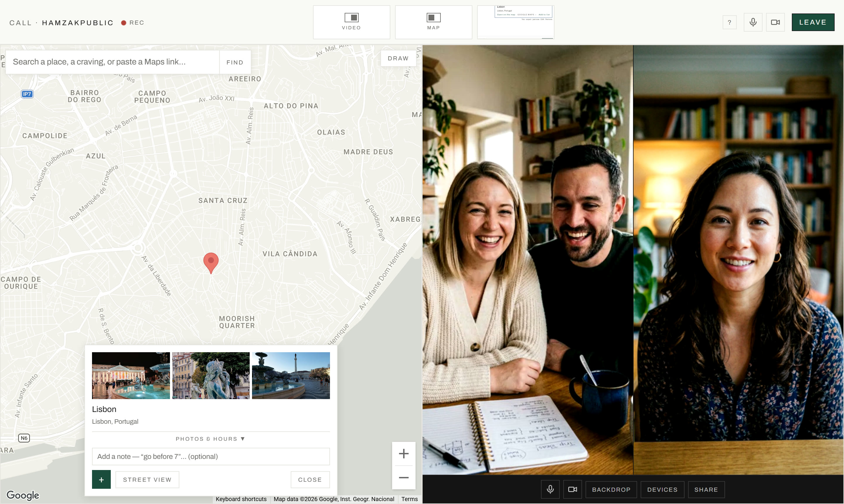Viewport: 844px width, 504px height.
Task: Leave the call
Action: coord(813,22)
